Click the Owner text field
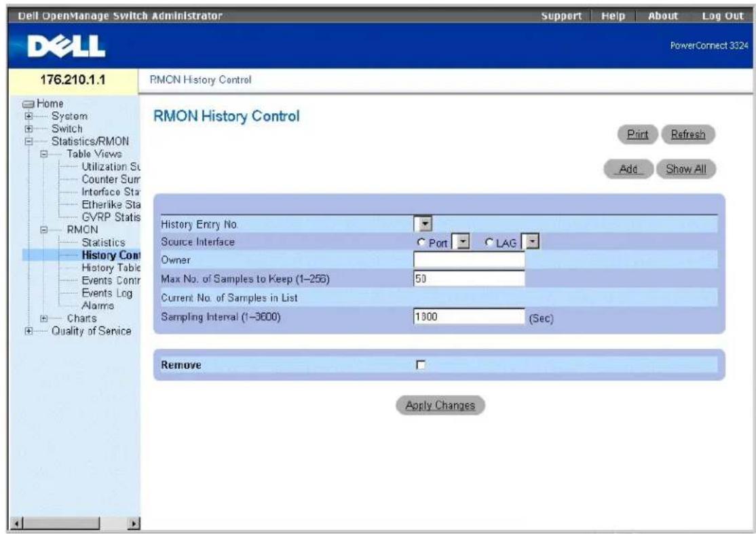Image resolution: width=756 pixels, height=534 pixels. click(469, 260)
